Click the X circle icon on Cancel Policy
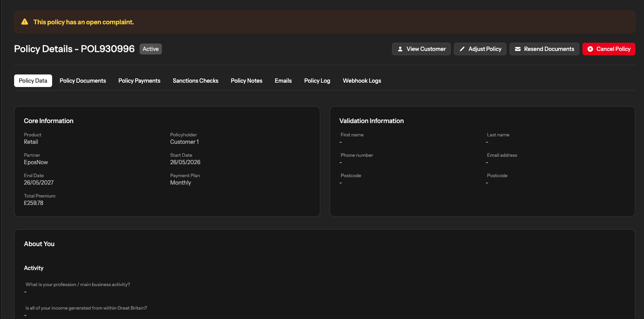The height and width of the screenshot is (319, 644). coord(590,49)
